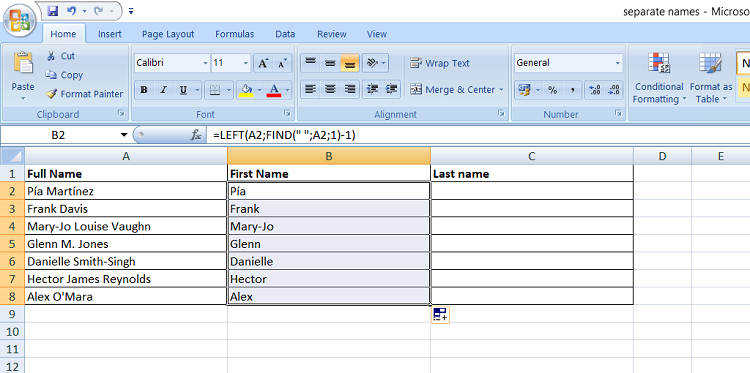
Task: Decrease Decimal places
Action: click(x=614, y=89)
